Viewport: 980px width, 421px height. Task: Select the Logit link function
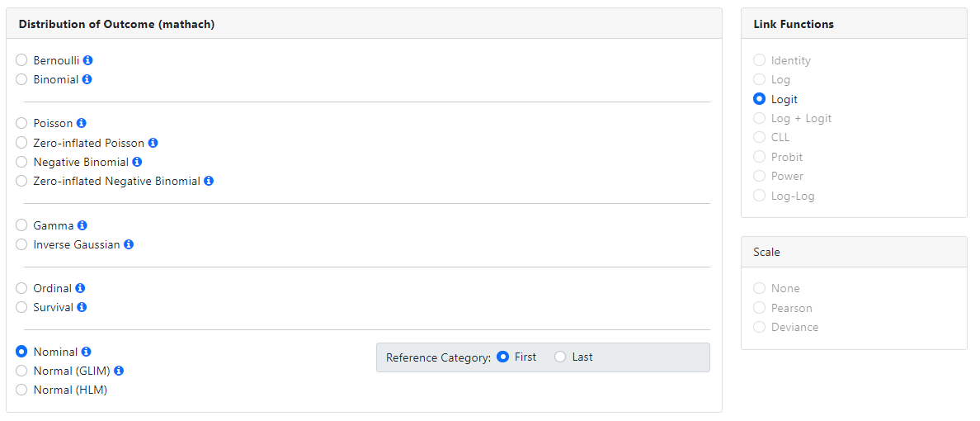tap(759, 99)
